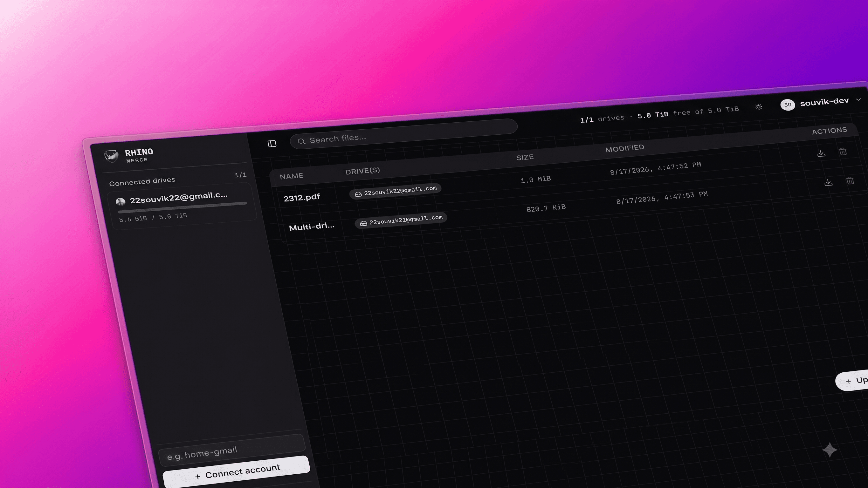Delete the 2312.pdf file
The image size is (868, 488).
(x=843, y=152)
